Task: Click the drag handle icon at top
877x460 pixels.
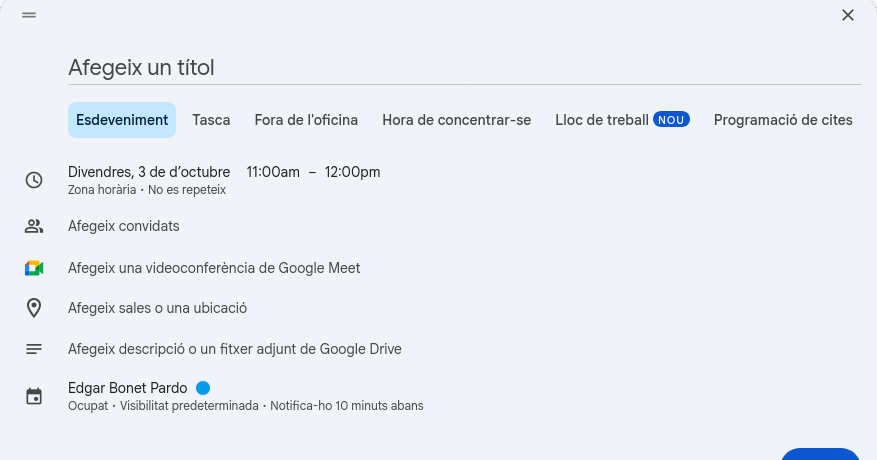Action: [29, 15]
